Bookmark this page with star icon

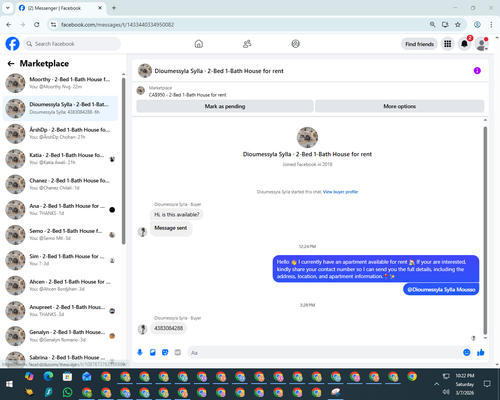458,25
